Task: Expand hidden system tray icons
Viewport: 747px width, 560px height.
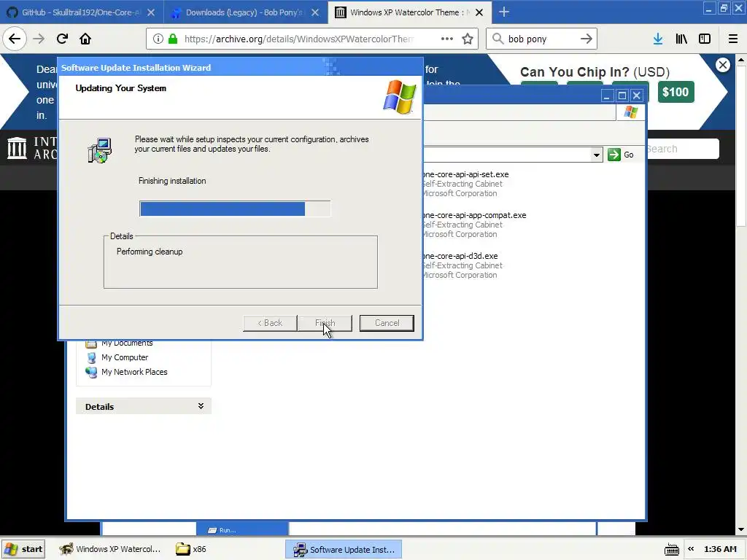Action: click(x=691, y=549)
